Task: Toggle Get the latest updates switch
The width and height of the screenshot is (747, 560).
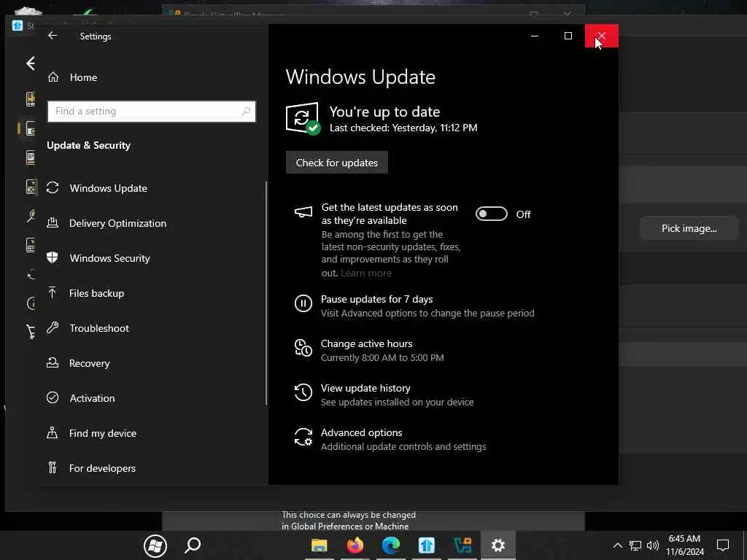Action: (x=492, y=214)
